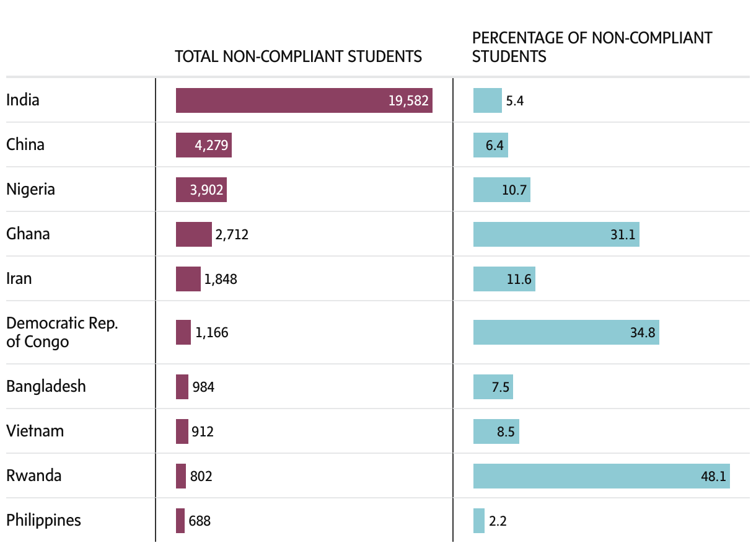Click the Rwanda 48.1 percentage bar
756x548 pixels.
tap(601, 476)
